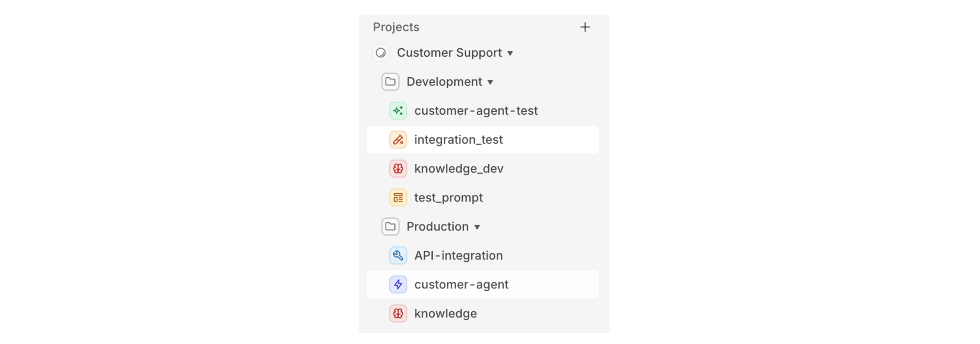Open the customer-agent-test item
This screenshot has width=980, height=344.
[x=475, y=111]
